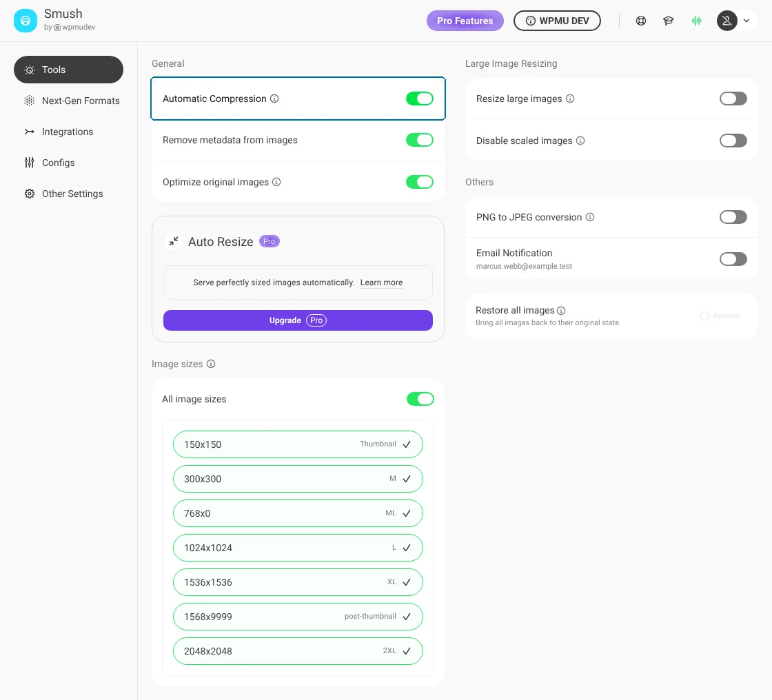Click the Pro Features button

[x=465, y=21]
